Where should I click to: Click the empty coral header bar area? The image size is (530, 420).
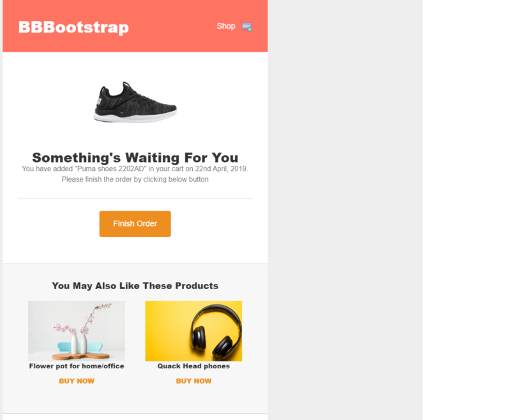172,27
